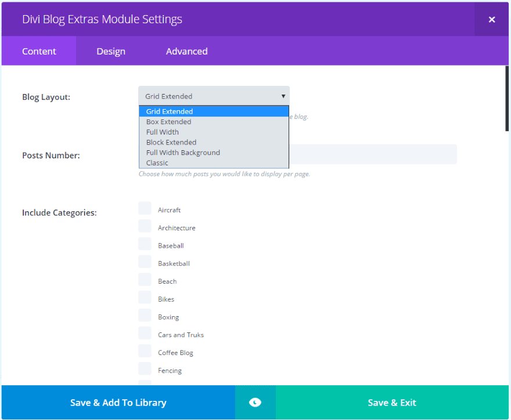
Task: Tick the Baseball category checkbox
Action: click(145, 245)
